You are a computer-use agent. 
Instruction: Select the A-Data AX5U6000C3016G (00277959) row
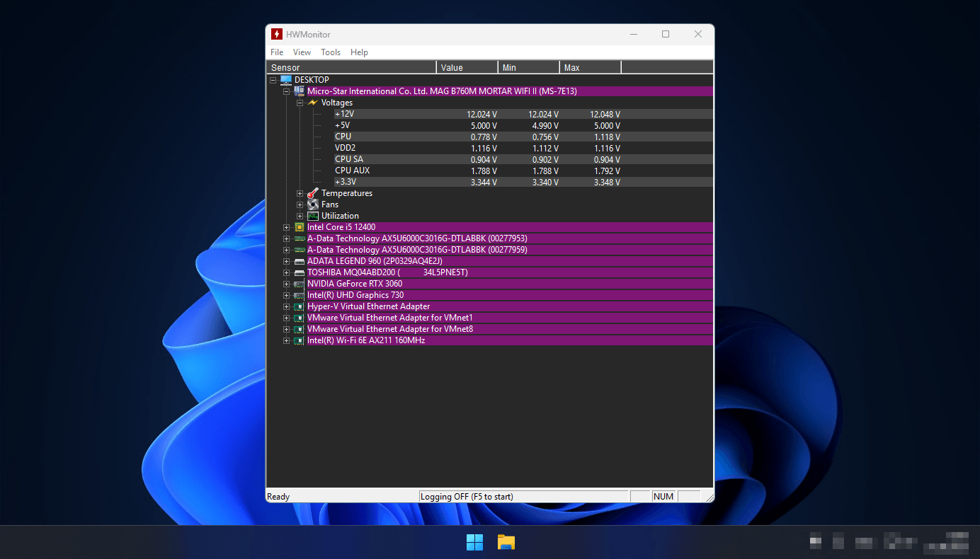coord(509,250)
